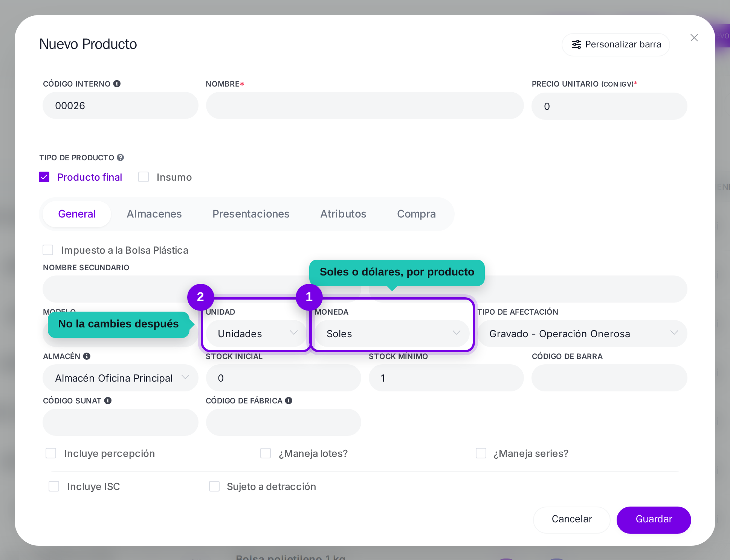730x560 pixels.
Task: Click the sliders icon in Personalizar barra
Action: (x=576, y=44)
